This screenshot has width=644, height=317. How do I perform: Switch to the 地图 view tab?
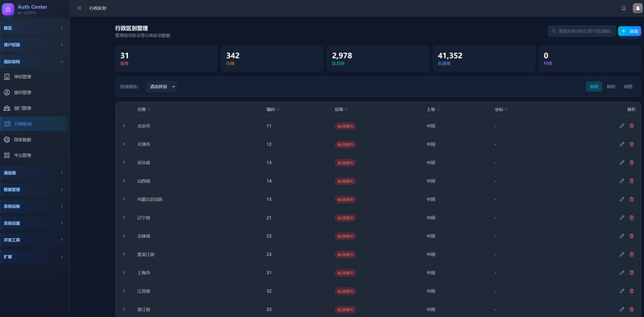[628, 87]
